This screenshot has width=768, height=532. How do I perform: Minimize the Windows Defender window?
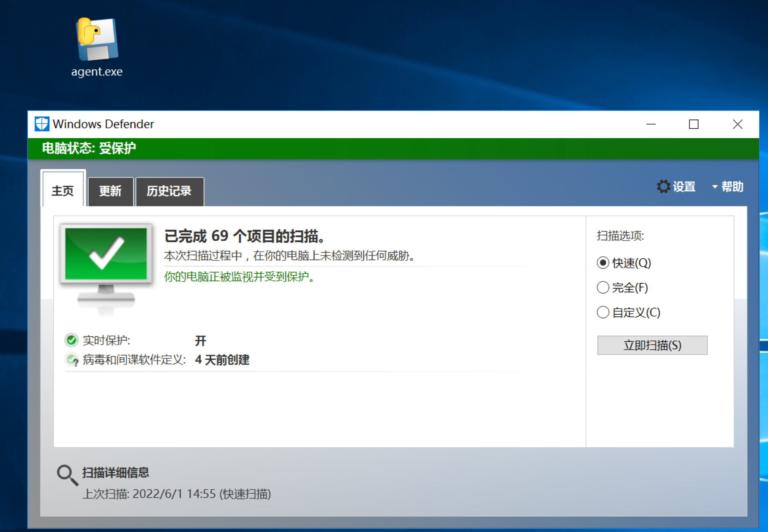pos(651,124)
